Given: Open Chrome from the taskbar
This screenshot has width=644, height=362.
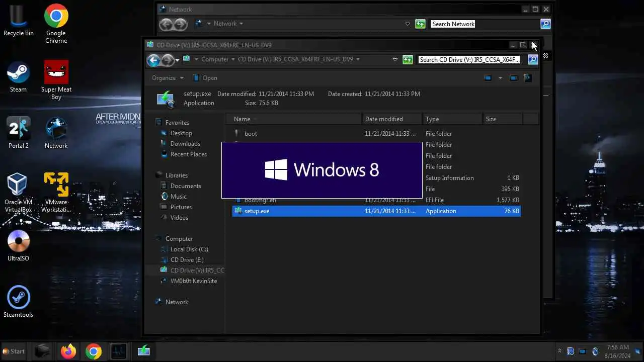Looking at the screenshot, I should click(x=93, y=351).
